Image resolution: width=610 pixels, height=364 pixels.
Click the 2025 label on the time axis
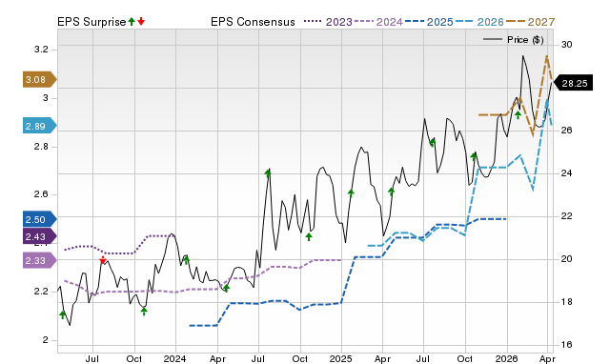[341, 358]
